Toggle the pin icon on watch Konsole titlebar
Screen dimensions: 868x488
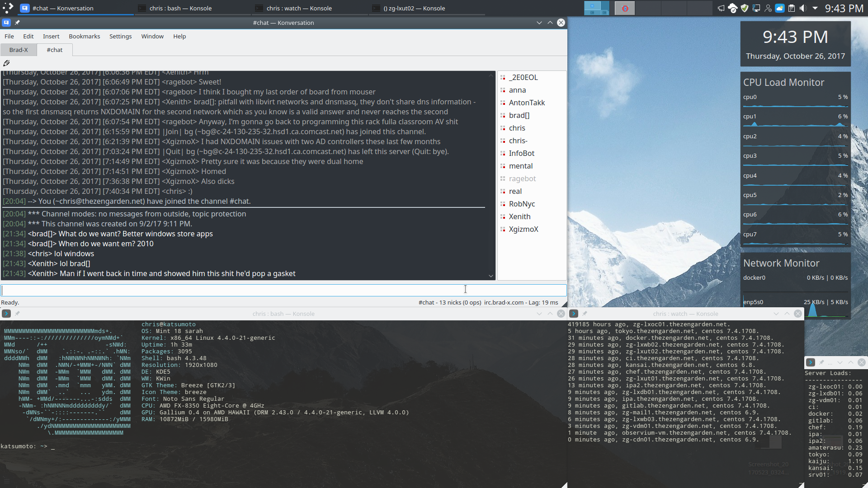click(585, 314)
